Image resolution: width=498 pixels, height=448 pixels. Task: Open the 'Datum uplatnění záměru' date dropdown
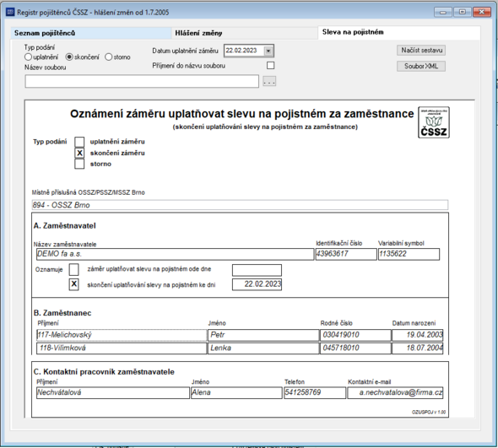268,51
